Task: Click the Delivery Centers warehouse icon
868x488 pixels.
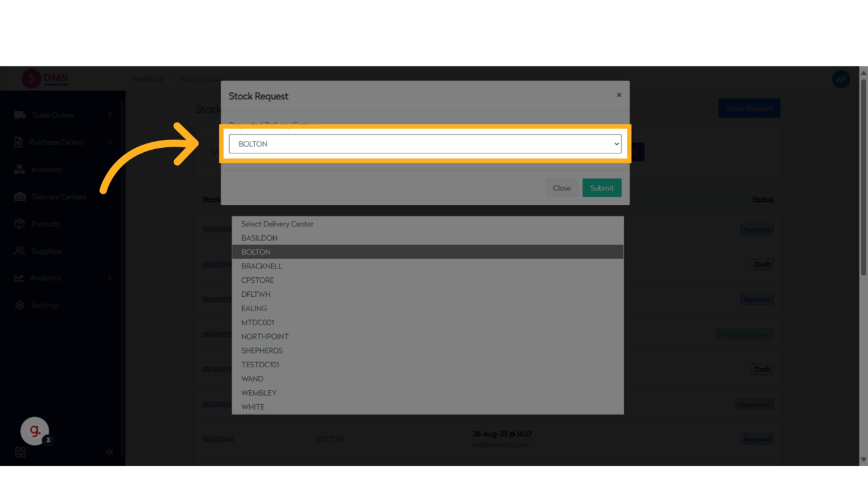Action: point(20,197)
